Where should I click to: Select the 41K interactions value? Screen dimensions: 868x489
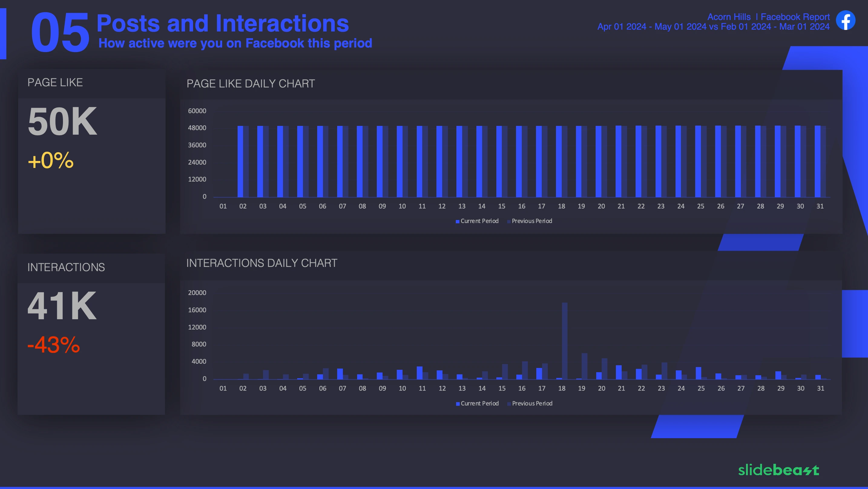click(62, 306)
